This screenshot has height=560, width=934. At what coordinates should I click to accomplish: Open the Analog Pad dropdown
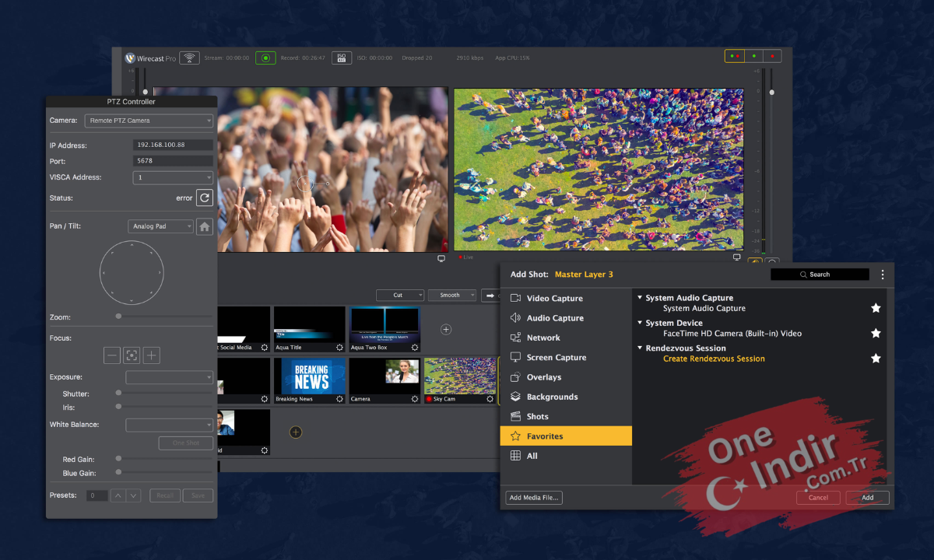(160, 226)
